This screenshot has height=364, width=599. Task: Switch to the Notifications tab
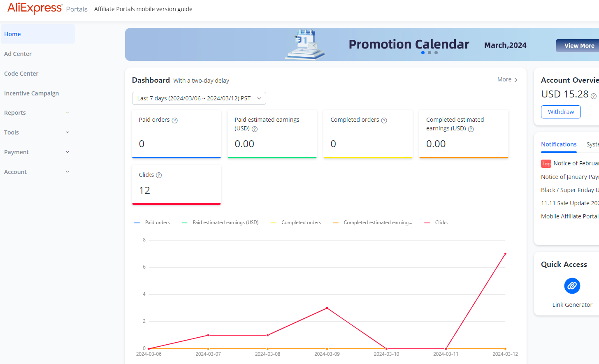coord(559,144)
